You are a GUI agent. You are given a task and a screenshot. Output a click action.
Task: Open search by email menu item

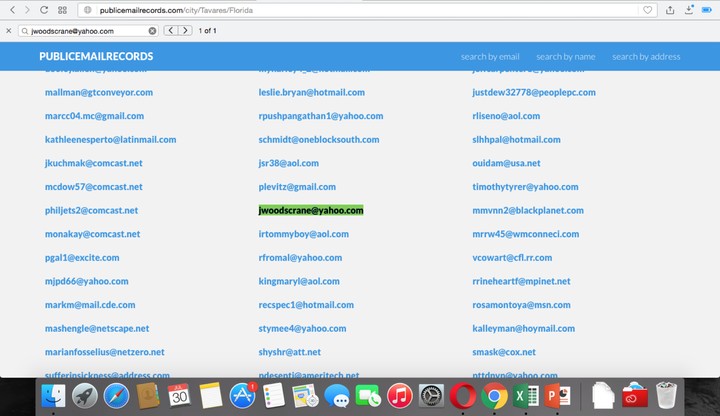pos(490,56)
